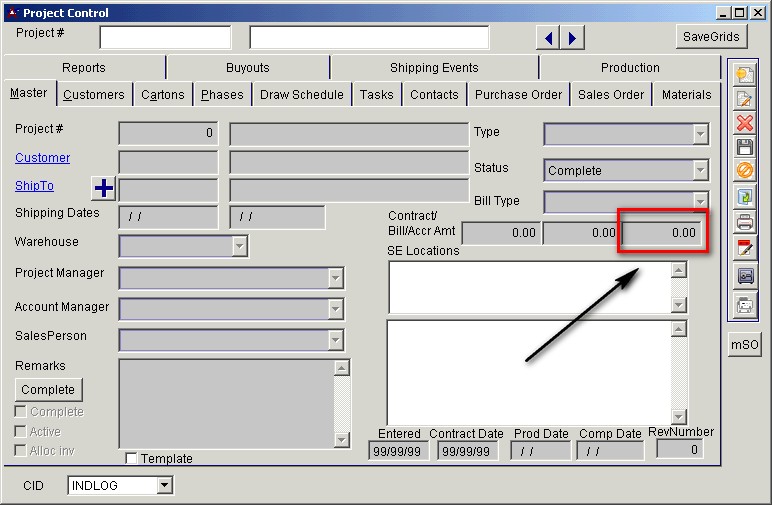Screen dimensions: 772x505
Task: Click the Project # search input field
Action: 165,38
